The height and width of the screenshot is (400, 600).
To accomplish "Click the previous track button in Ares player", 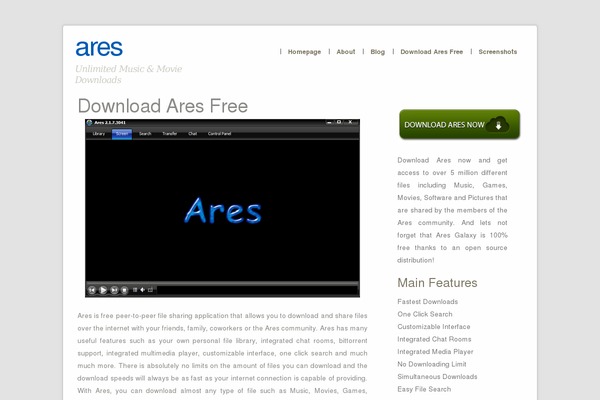I will coord(92,290).
